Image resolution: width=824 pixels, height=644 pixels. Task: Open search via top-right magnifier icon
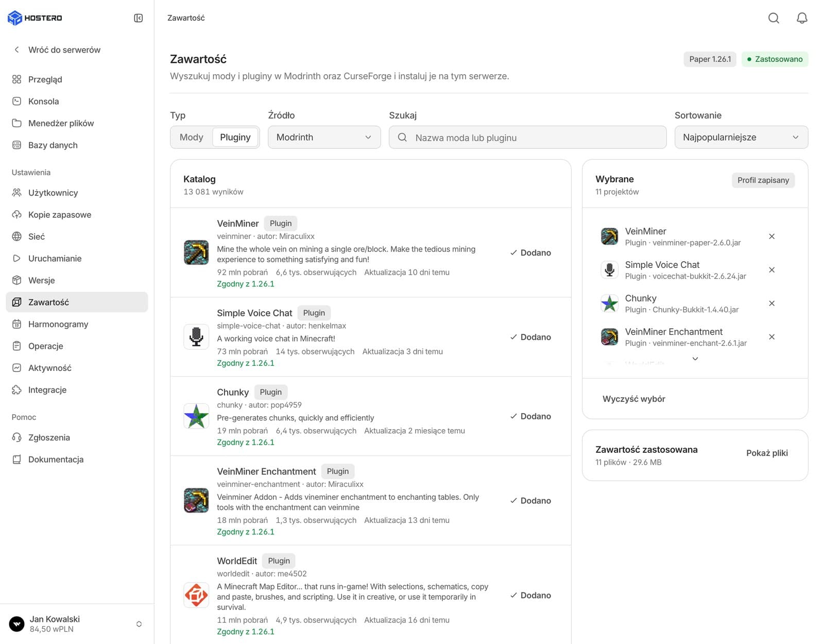tap(774, 18)
